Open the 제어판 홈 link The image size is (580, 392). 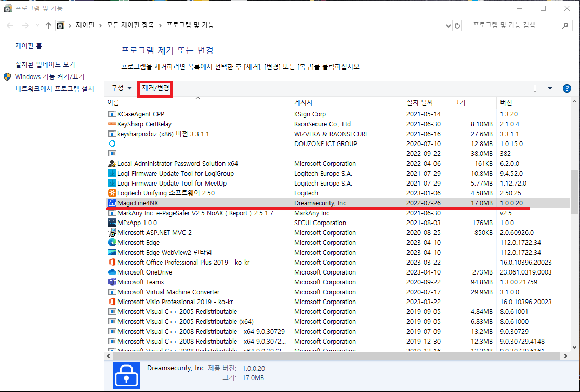click(x=29, y=46)
